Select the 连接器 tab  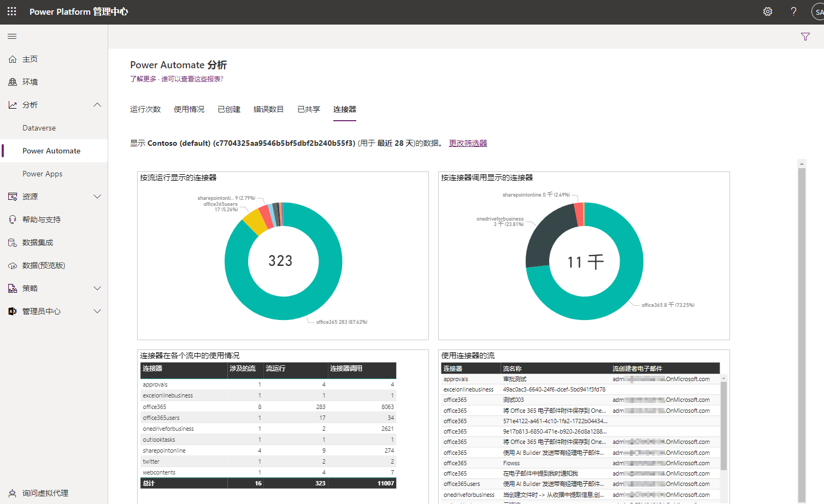click(345, 109)
